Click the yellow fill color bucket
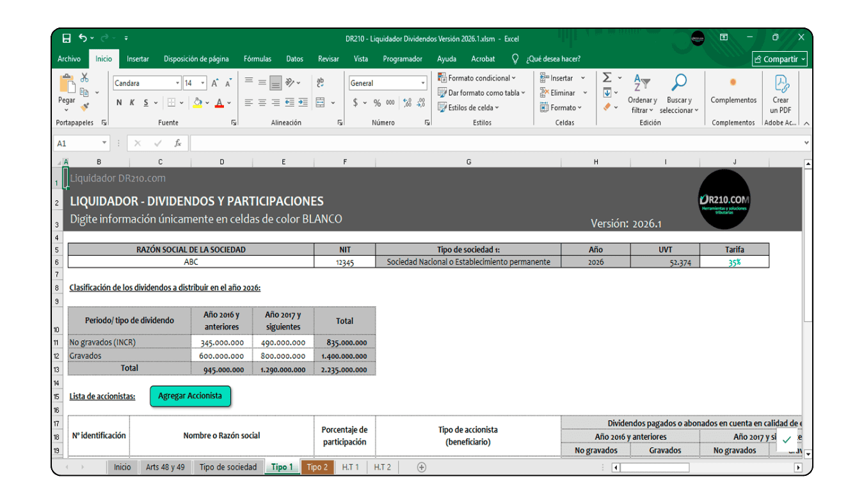Viewport: 864px width, 504px height. 197,103
